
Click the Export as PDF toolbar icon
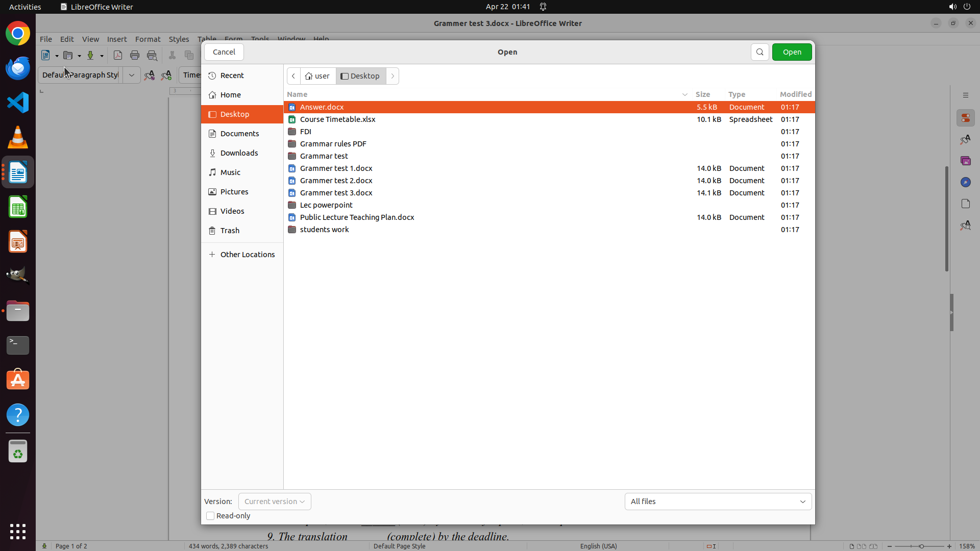(118, 56)
